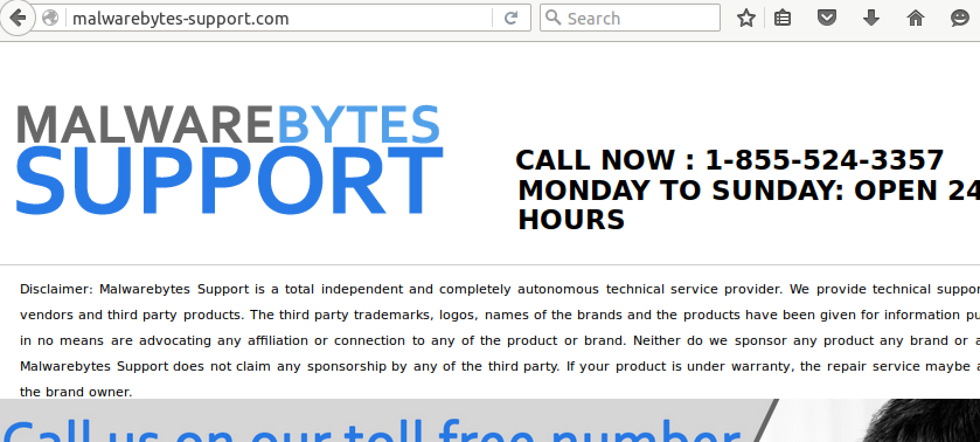The image size is (980, 442).
Task: Select the Monday to Sunday hours heading
Action: tap(749, 205)
